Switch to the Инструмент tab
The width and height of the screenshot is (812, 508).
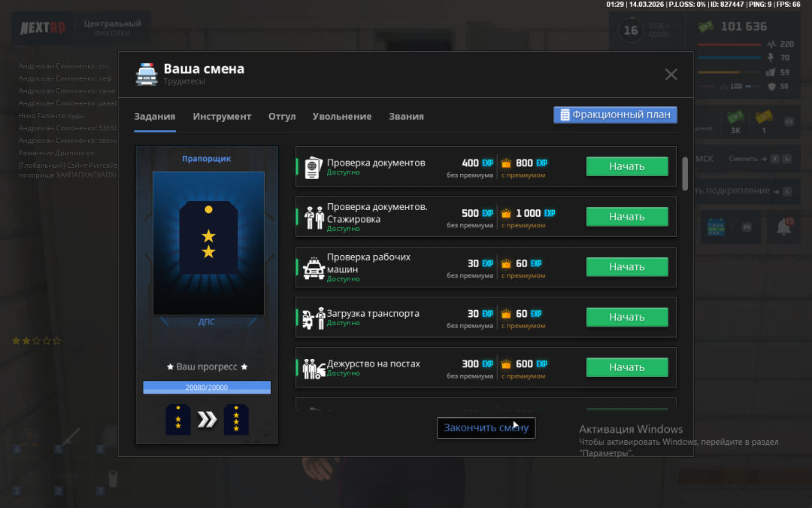click(x=222, y=117)
